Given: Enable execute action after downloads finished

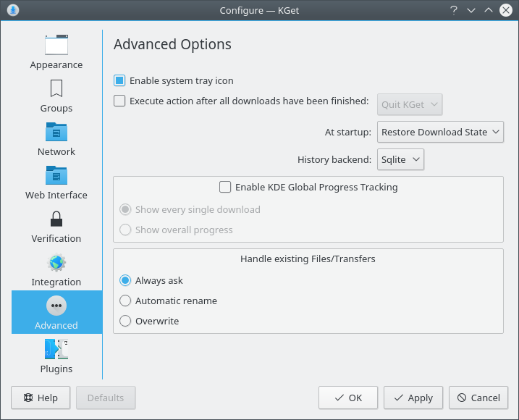Looking at the screenshot, I should pos(120,101).
